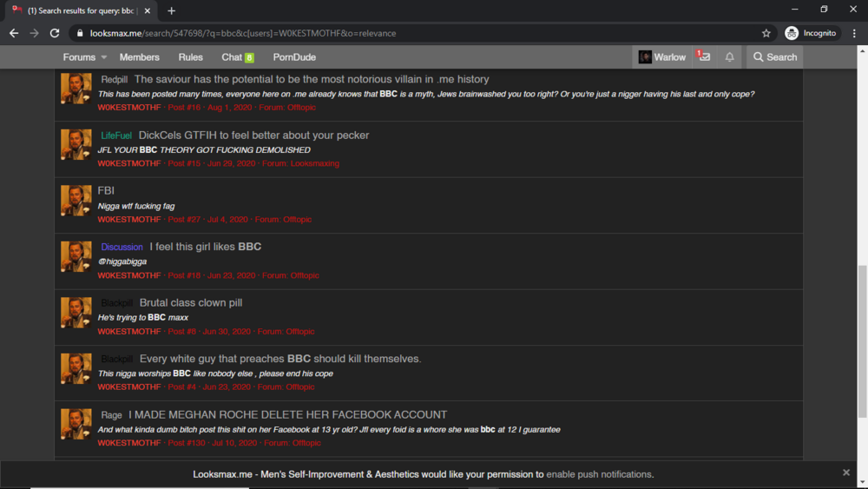Minimize the browser window
Image resolution: width=868 pixels, height=489 pixels.
[795, 10]
